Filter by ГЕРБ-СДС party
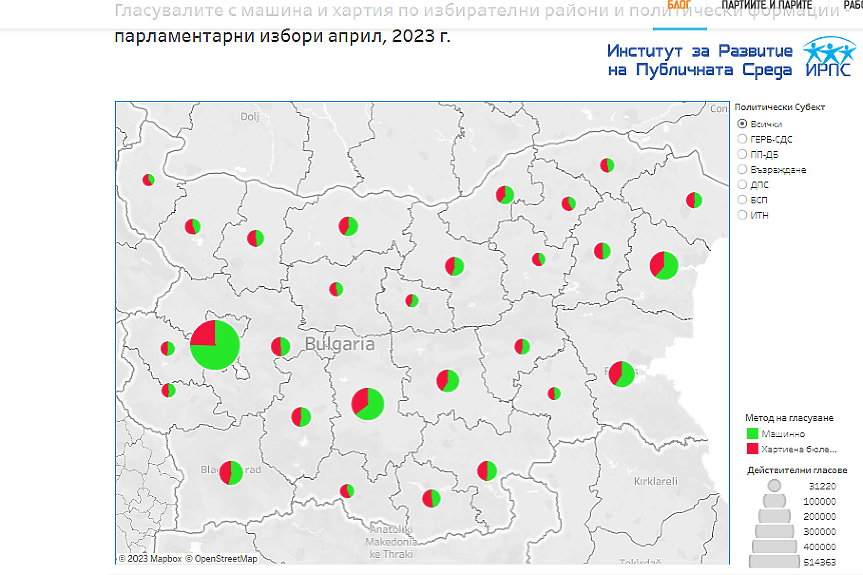Viewport: 863px width, 575px height. 742,139
